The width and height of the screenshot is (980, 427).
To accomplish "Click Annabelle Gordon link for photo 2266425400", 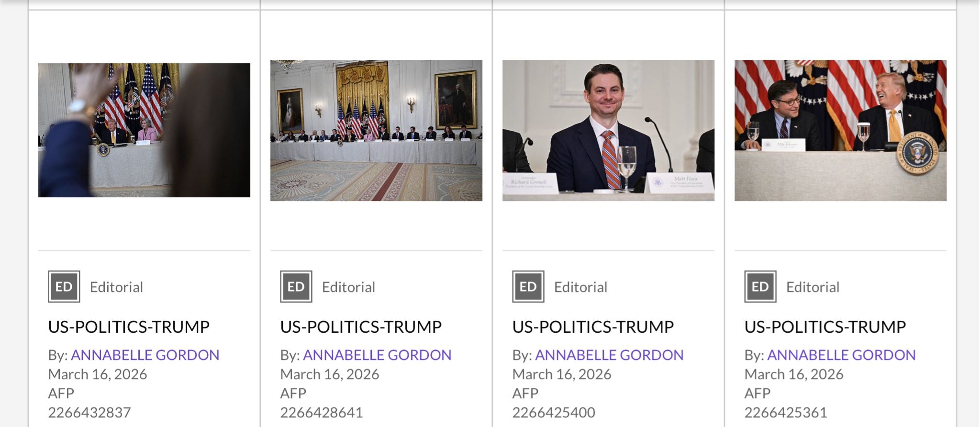I will click(x=609, y=355).
